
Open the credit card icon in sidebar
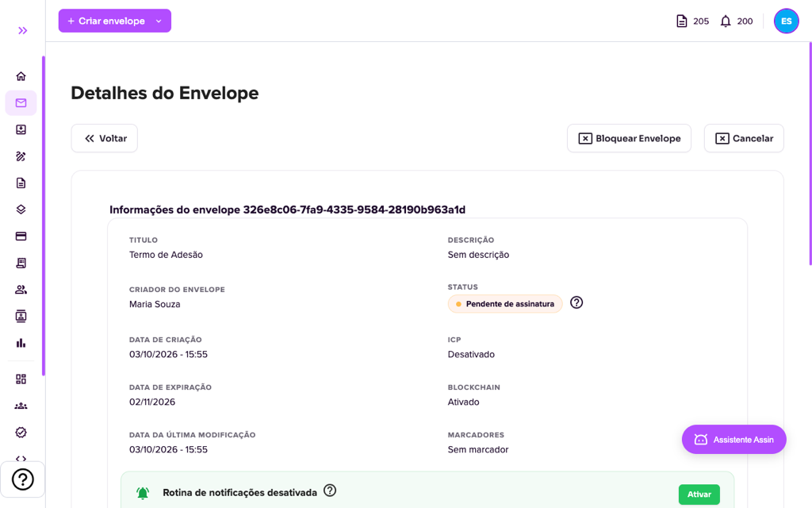point(21,237)
